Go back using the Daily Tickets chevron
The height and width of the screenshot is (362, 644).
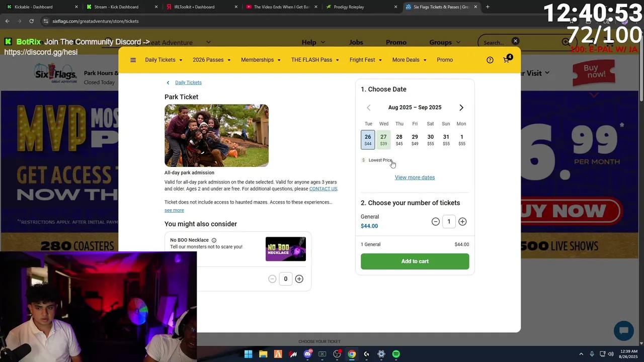pos(168,82)
